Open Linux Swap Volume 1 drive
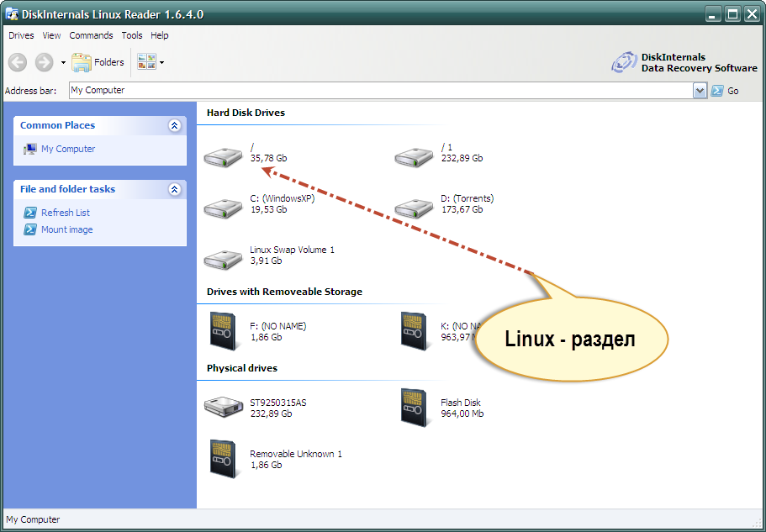Image resolution: width=766 pixels, height=532 pixels. pyautogui.click(x=223, y=258)
